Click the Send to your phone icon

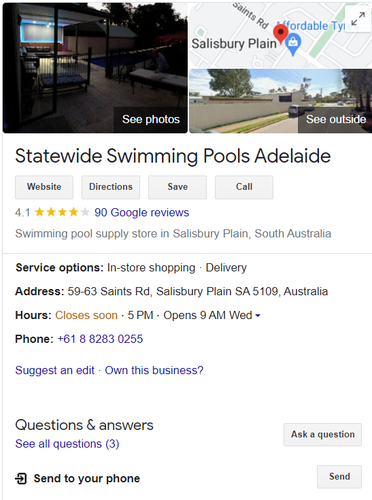pos(21,478)
